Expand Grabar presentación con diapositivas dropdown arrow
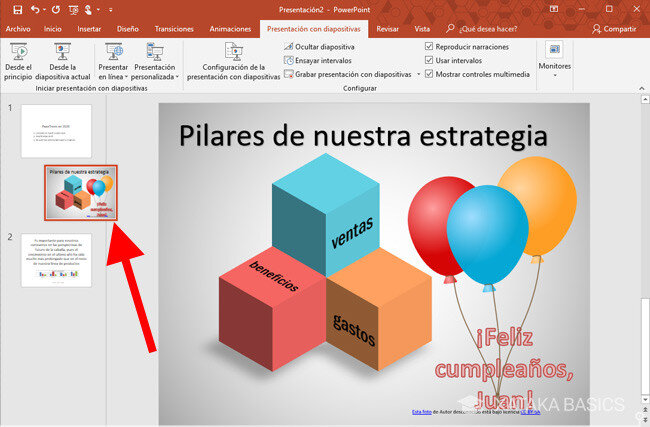The height and width of the screenshot is (427, 650). 418,74
